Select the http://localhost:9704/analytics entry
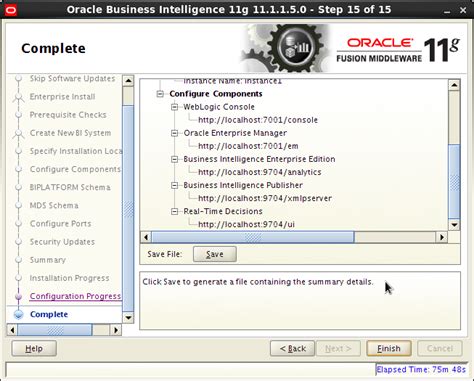Viewport: 474px width, 381px height. [260, 172]
